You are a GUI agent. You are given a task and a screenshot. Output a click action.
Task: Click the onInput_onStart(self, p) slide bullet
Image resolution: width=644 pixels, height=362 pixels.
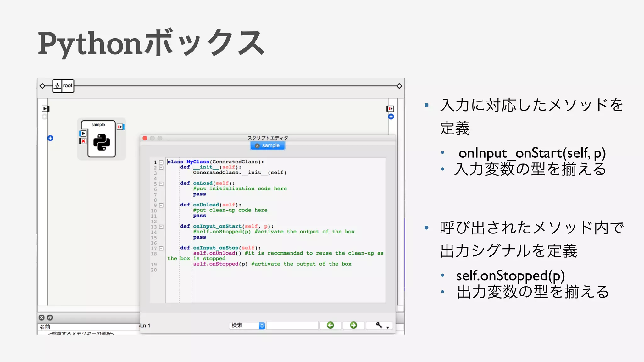tap(532, 153)
